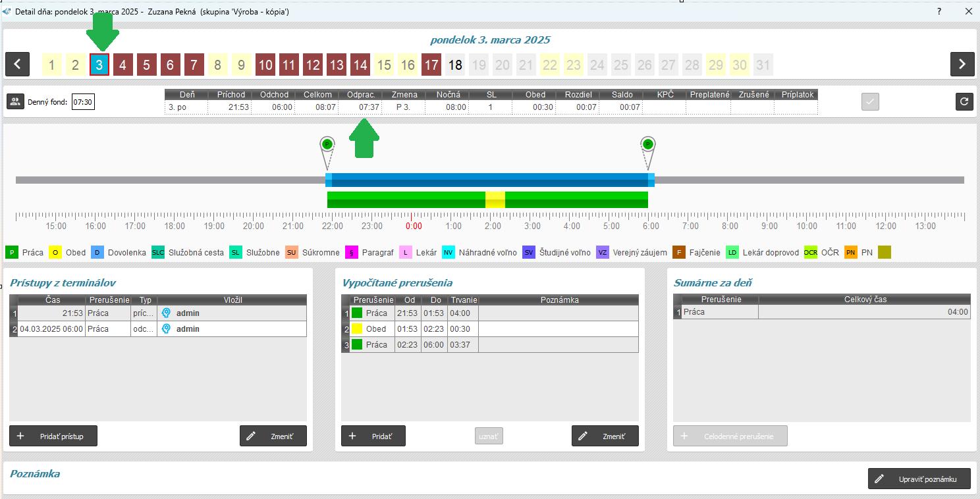Go to previous days with left arrow
This screenshot has width=980, height=499.
pyautogui.click(x=17, y=65)
